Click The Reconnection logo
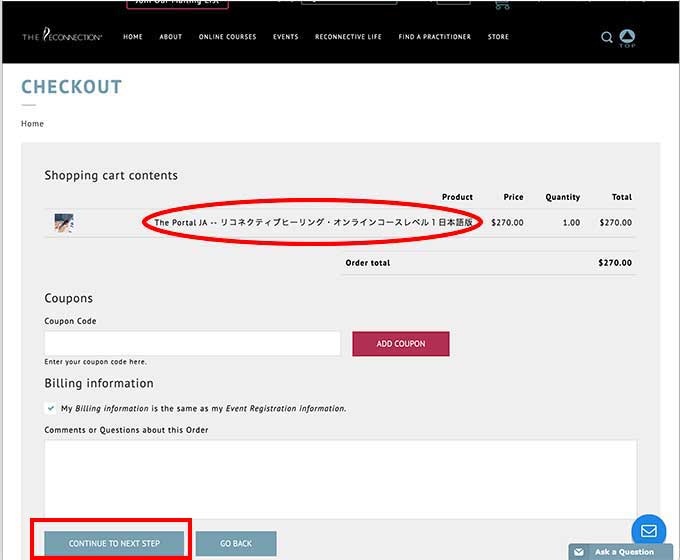The width and height of the screenshot is (680, 560). [x=62, y=35]
